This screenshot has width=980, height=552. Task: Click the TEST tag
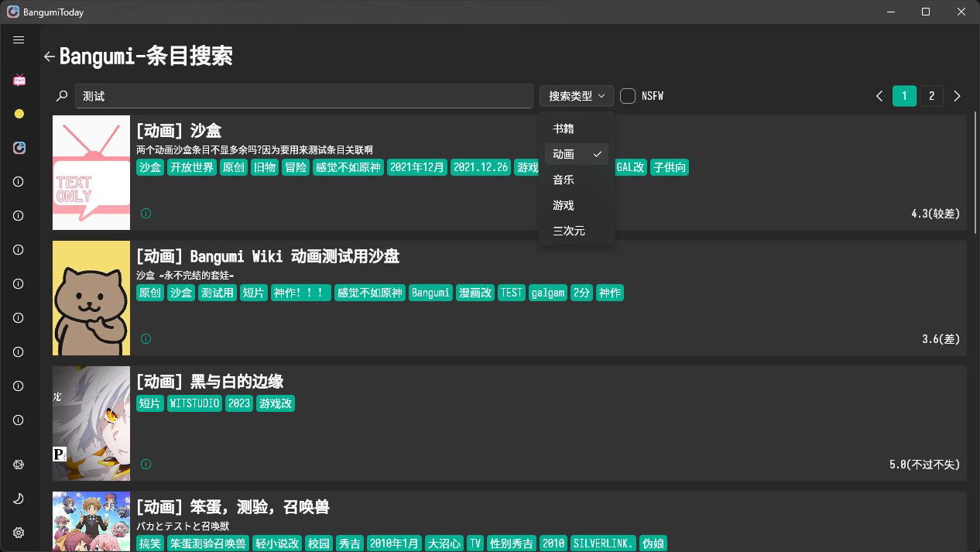[x=512, y=293]
